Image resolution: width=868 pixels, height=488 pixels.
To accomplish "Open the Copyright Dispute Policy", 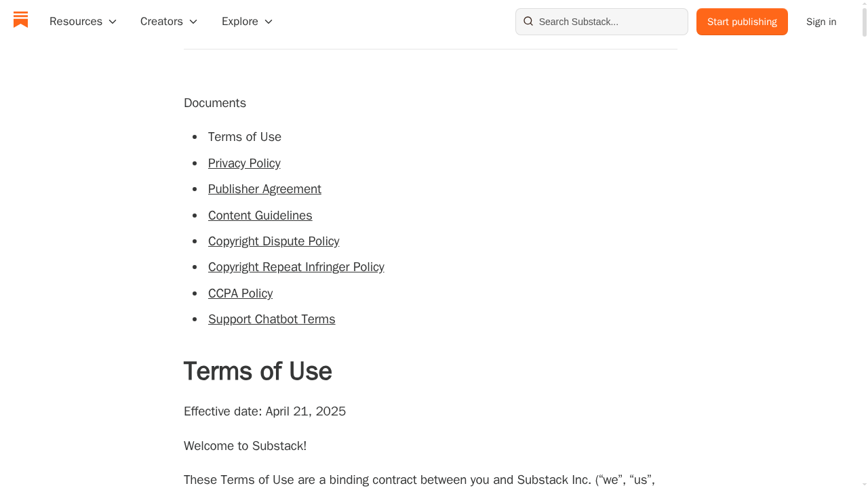I will [x=273, y=241].
